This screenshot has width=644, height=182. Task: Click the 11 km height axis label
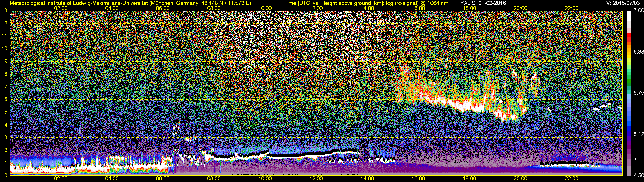5,36
